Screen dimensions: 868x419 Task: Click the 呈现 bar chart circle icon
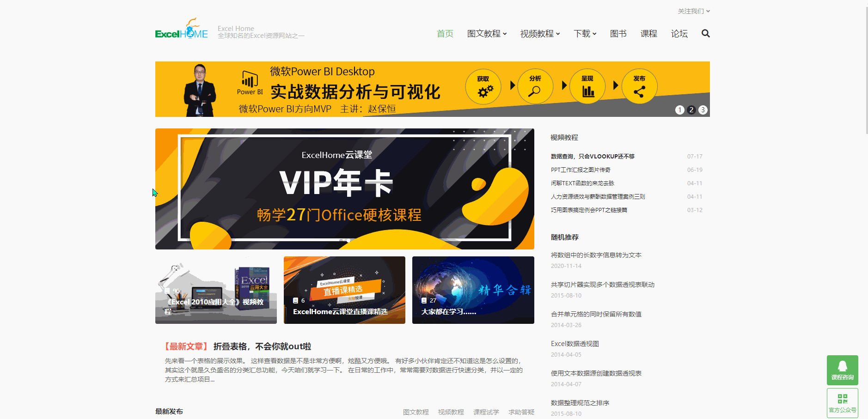[x=587, y=86]
